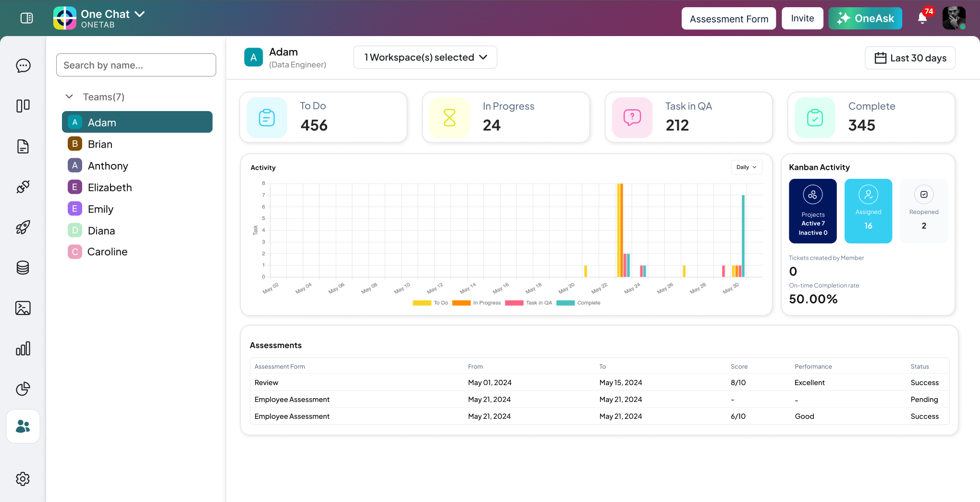Click the search by name input field
Viewport: 980px width, 502px height.
tap(136, 65)
